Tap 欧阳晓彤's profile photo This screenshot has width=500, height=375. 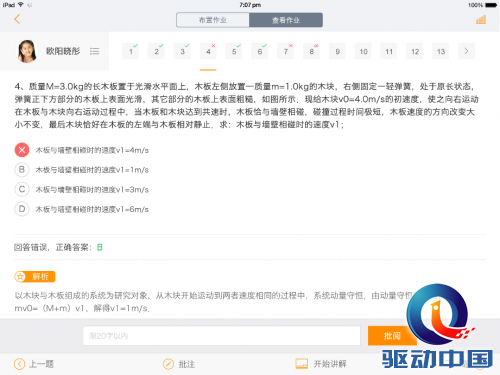coord(27,51)
